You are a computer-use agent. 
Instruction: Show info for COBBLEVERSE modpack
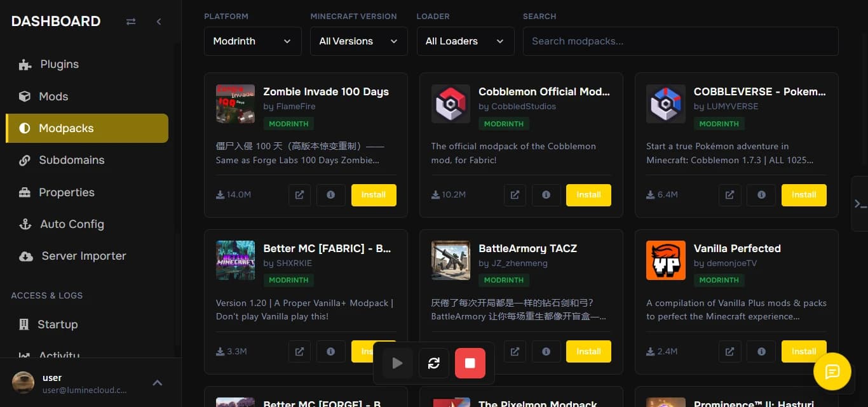(761, 195)
